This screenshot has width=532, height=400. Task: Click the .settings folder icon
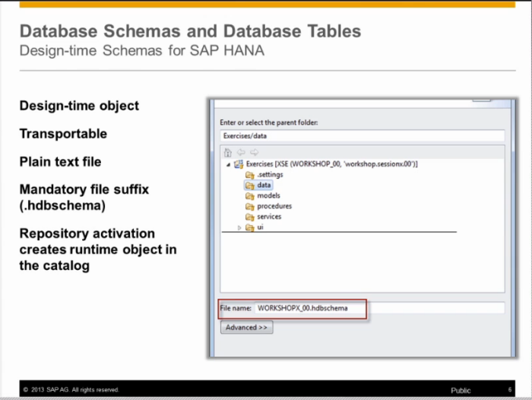click(250, 175)
